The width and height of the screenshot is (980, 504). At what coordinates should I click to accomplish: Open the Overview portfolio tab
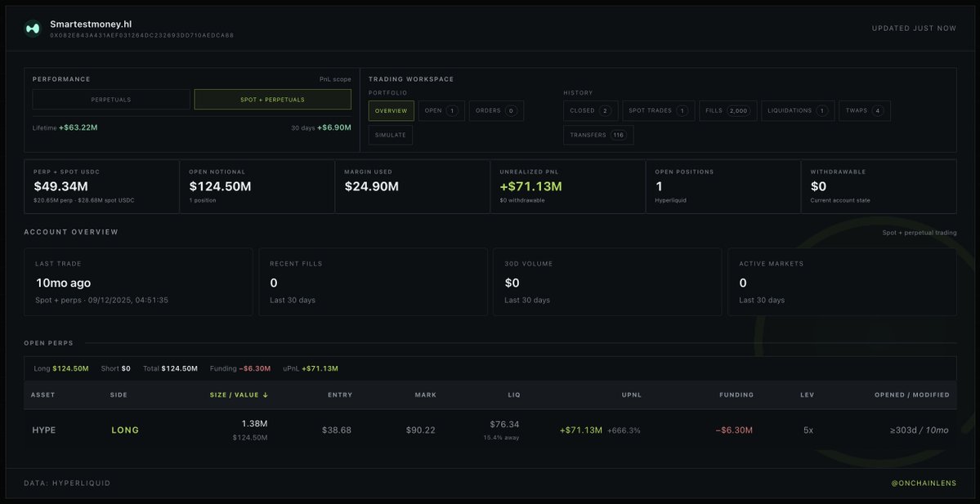(x=392, y=110)
